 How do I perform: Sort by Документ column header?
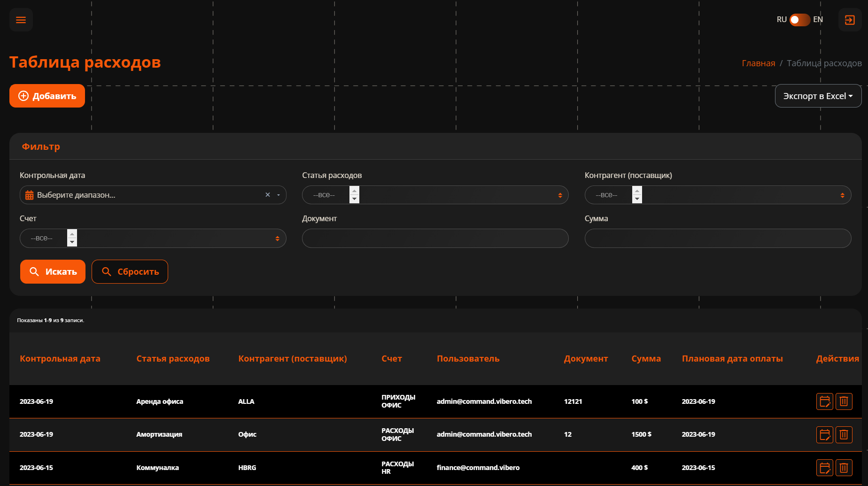[x=586, y=358]
